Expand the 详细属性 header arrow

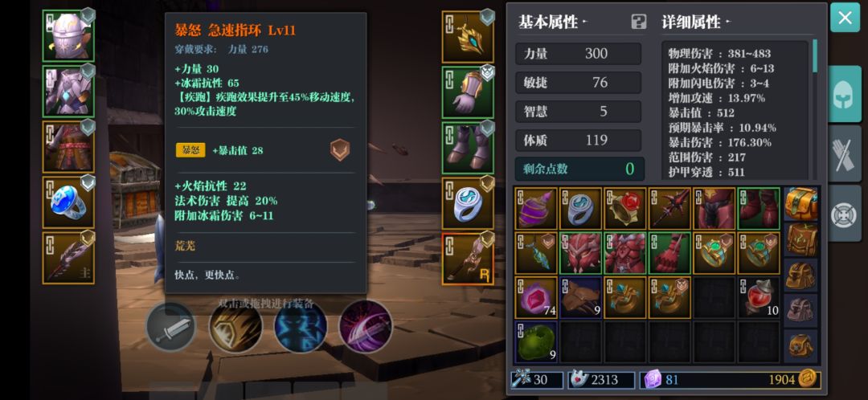coord(728,22)
